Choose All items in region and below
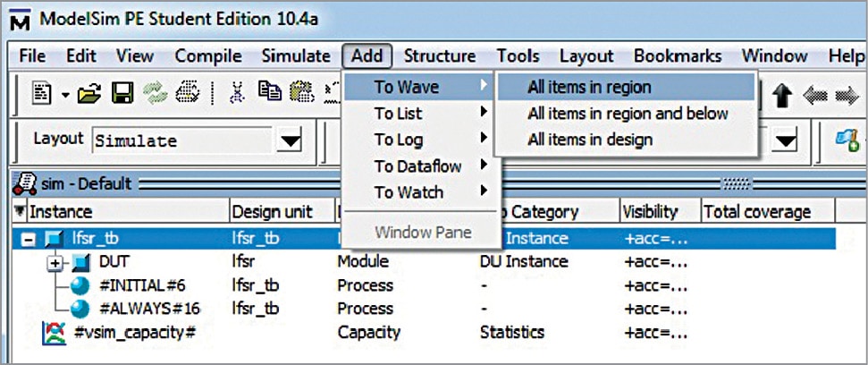Image resolution: width=868 pixels, height=365 pixels. [628, 114]
